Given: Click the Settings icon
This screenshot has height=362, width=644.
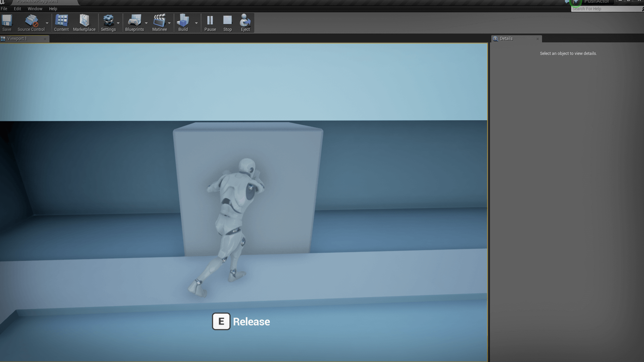Looking at the screenshot, I should [108, 22].
